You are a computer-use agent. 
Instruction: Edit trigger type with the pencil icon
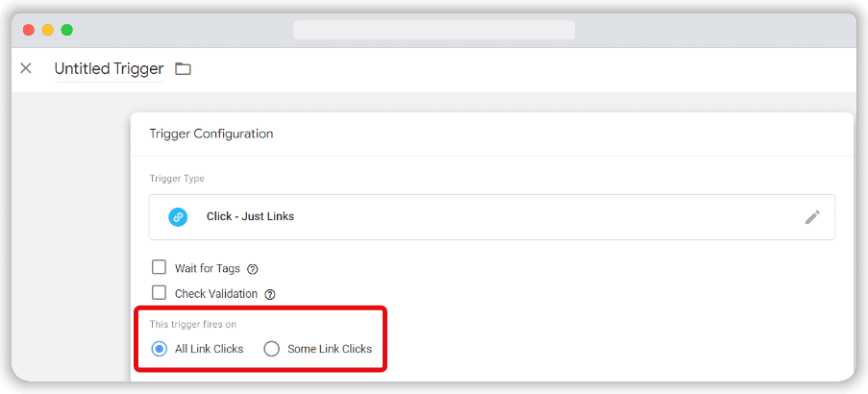[812, 217]
